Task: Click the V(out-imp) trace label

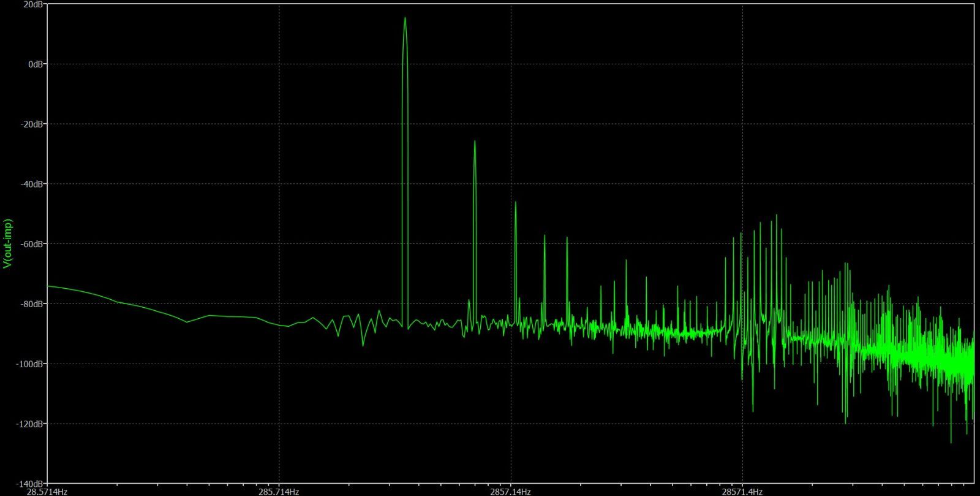Action: point(8,243)
